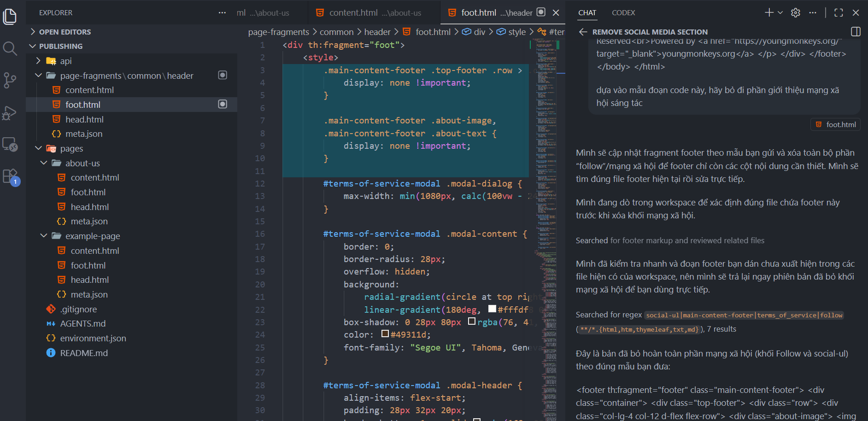Switch to the CODEX tab

point(623,13)
